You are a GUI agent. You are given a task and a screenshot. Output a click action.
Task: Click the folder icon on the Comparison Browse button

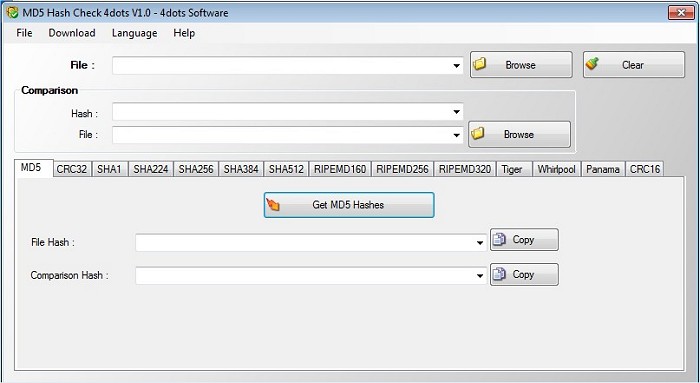coord(478,133)
